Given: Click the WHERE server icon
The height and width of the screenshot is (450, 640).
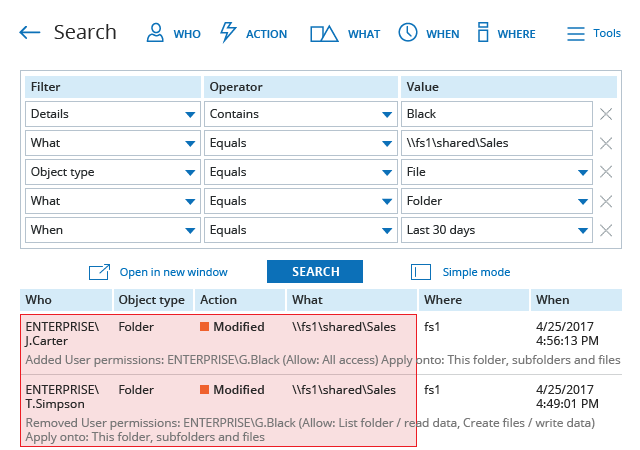Looking at the screenshot, I should [483, 32].
